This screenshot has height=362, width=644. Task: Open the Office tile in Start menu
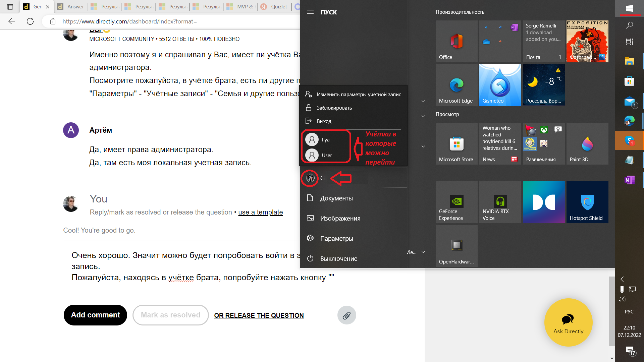click(x=457, y=41)
